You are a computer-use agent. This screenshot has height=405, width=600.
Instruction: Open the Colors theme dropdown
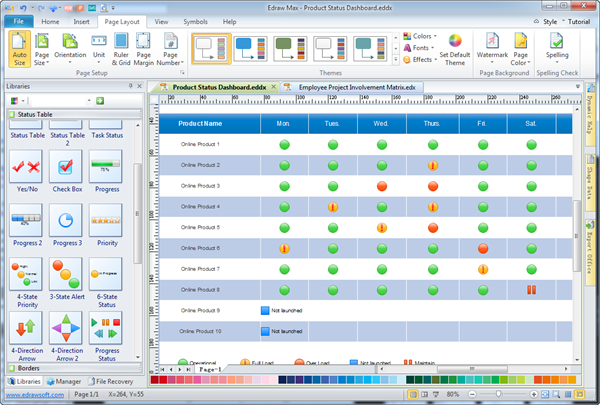tap(423, 36)
